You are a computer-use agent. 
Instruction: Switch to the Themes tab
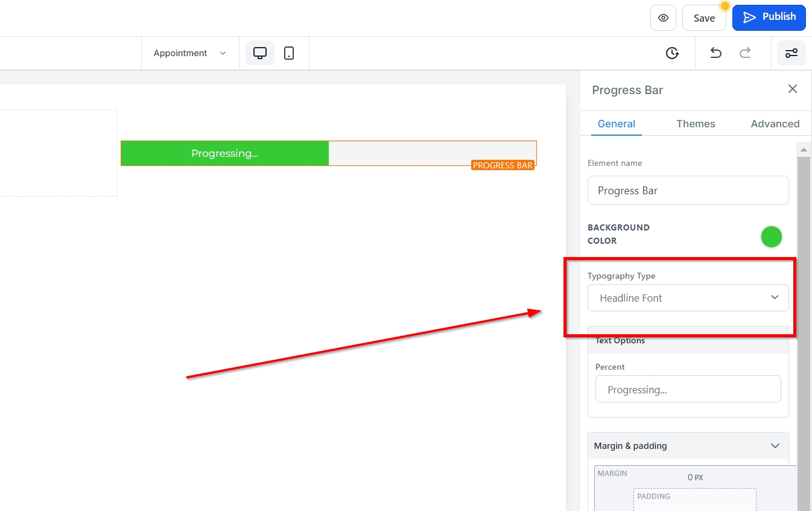point(696,124)
